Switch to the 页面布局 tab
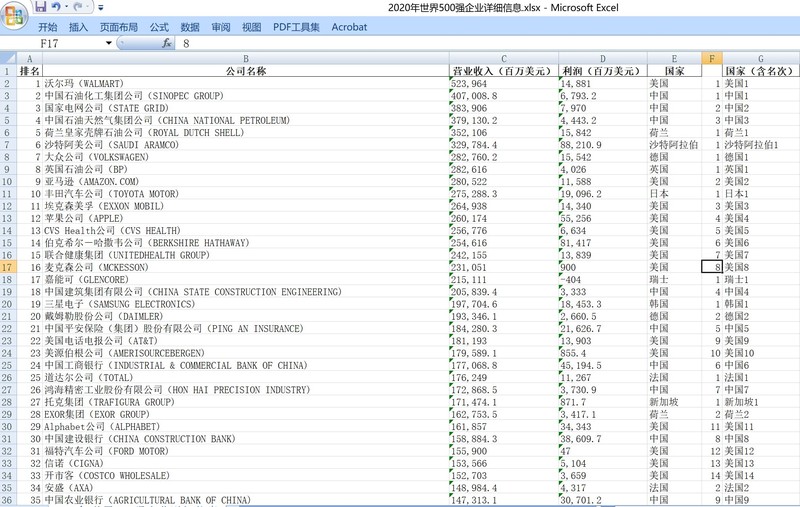This screenshot has height=507, width=800. [x=118, y=27]
